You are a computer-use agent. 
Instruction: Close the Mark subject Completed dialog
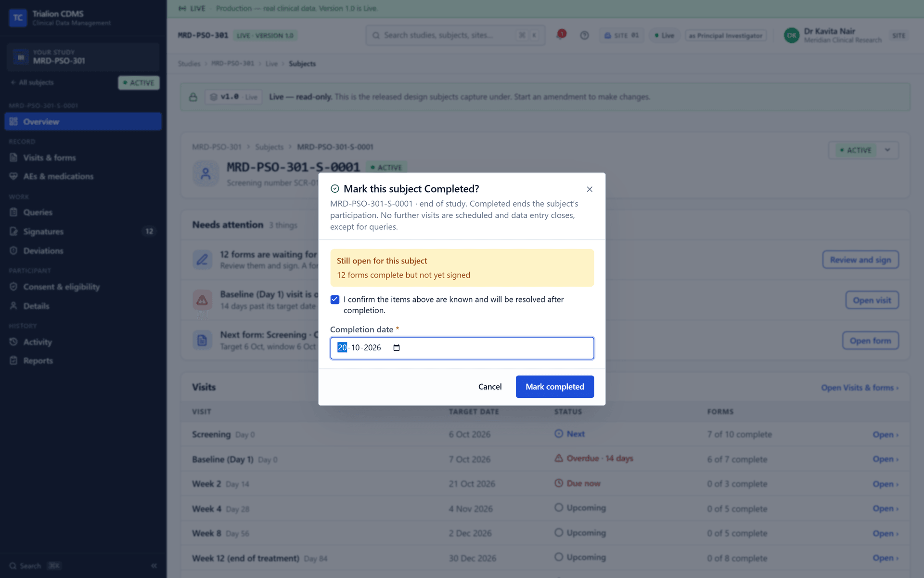(x=590, y=189)
